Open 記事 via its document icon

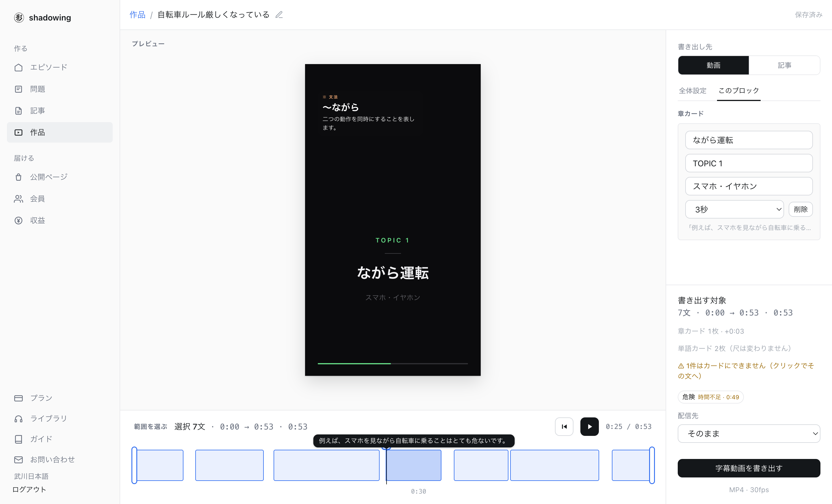pyautogui.click(x=18, y=111)
